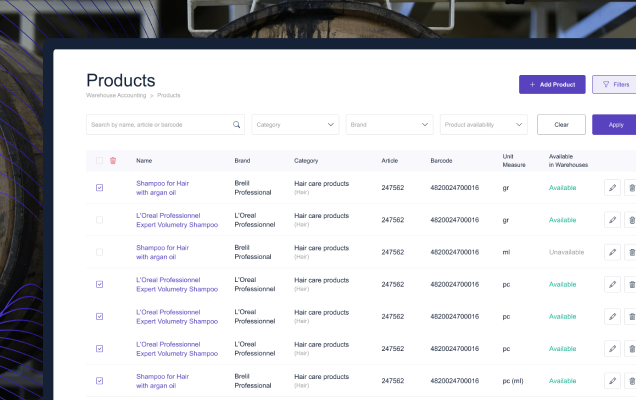Click the Name column header

click(144, 161)
